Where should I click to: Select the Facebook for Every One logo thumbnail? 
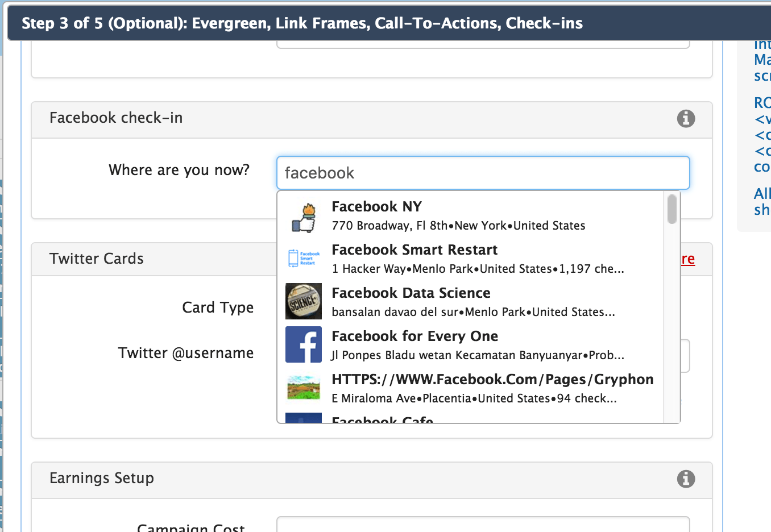click(x=304, y=344)
